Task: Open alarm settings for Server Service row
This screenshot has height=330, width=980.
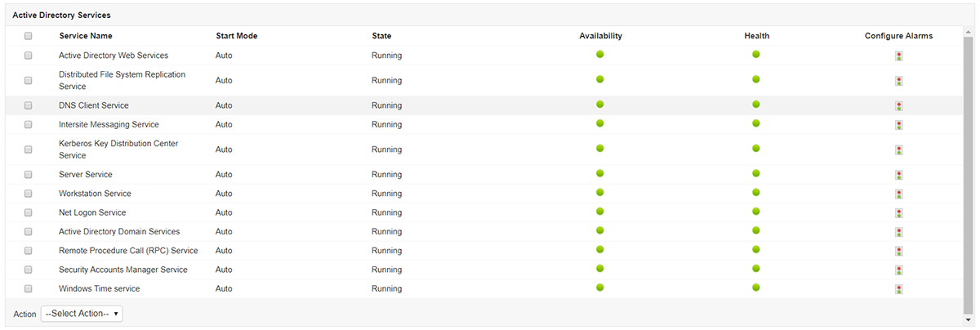Action: click(x=898, y=175)
